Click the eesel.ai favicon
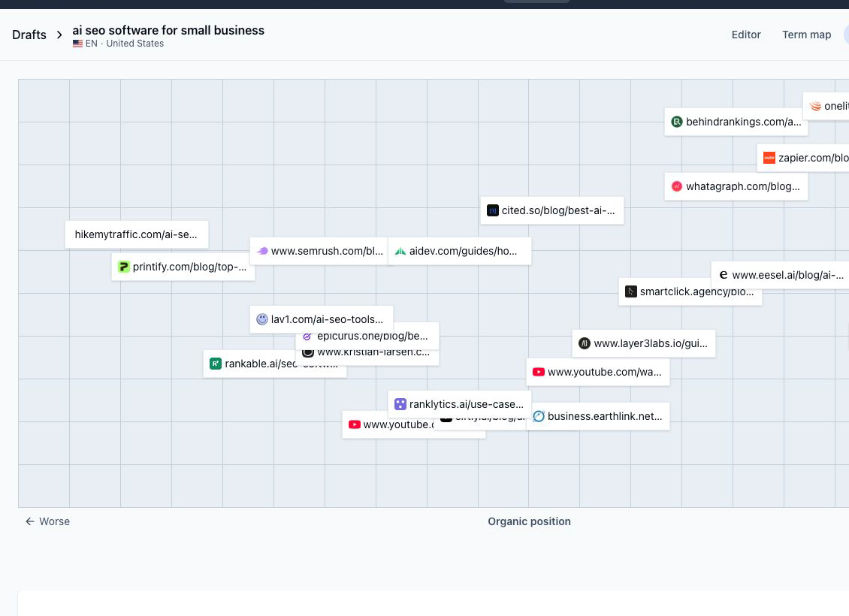 (x=724, y=275)
